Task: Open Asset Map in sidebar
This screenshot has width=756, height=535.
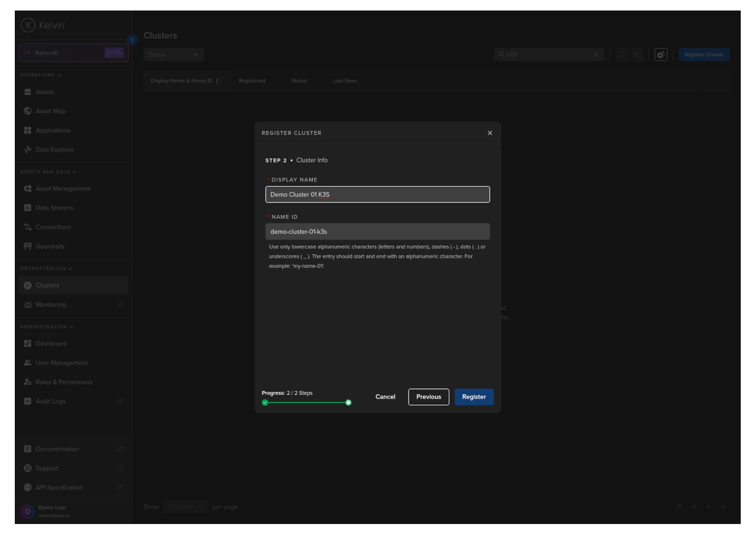Action: tap(50, 111)
